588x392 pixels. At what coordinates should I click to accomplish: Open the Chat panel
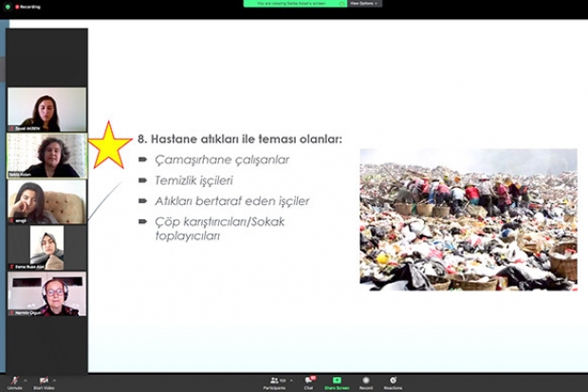pos(308,380)
